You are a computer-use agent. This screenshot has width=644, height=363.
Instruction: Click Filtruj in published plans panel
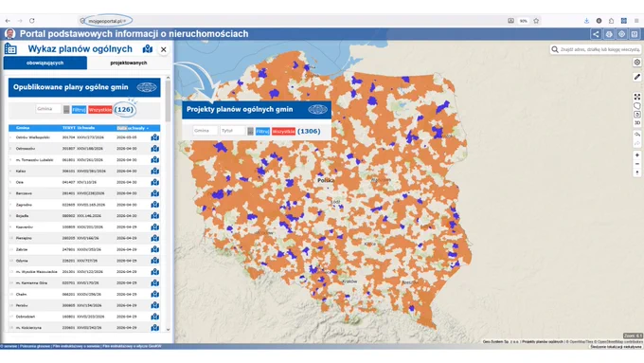(x=79, y=110)
